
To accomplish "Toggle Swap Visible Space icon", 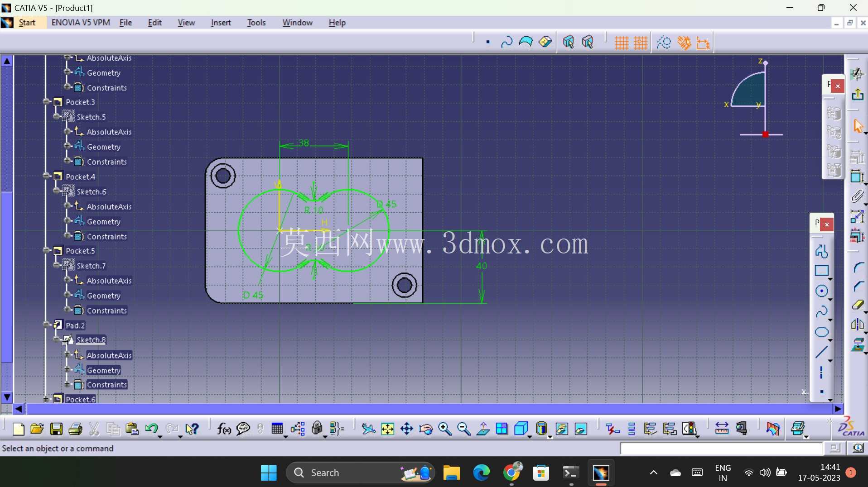I will (581, 429).
